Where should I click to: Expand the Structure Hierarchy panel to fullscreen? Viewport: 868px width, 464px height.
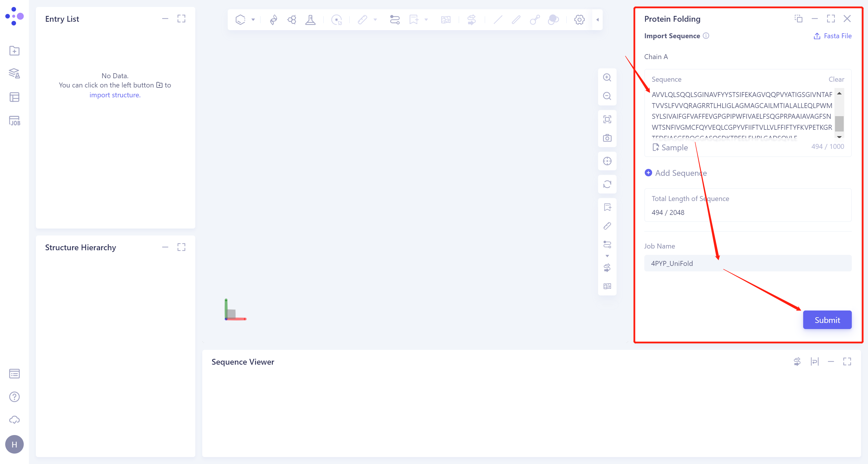[181, 247]
